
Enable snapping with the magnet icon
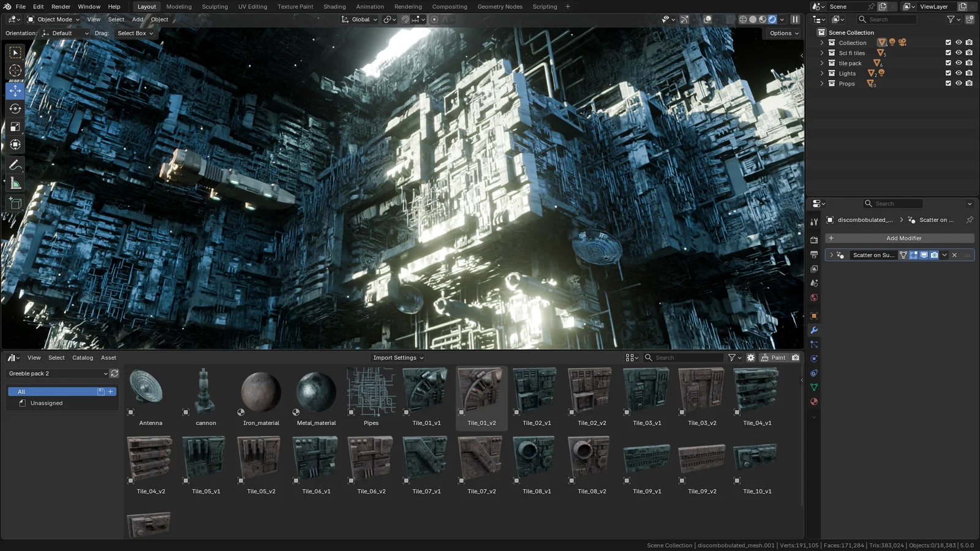[405, 19]
